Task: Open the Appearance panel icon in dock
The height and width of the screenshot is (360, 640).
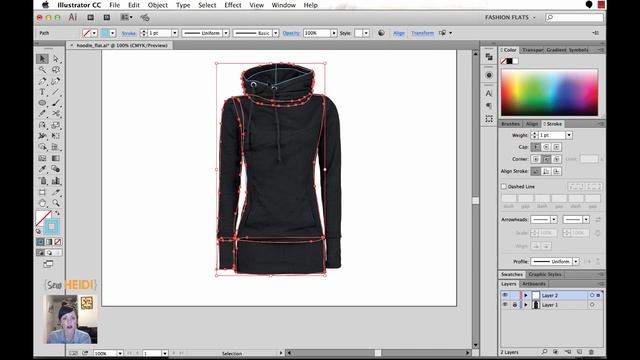Action: click(489, 75)
